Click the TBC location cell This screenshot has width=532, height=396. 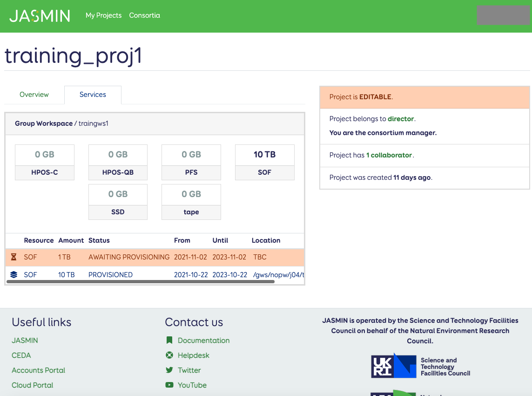[260, 257]
